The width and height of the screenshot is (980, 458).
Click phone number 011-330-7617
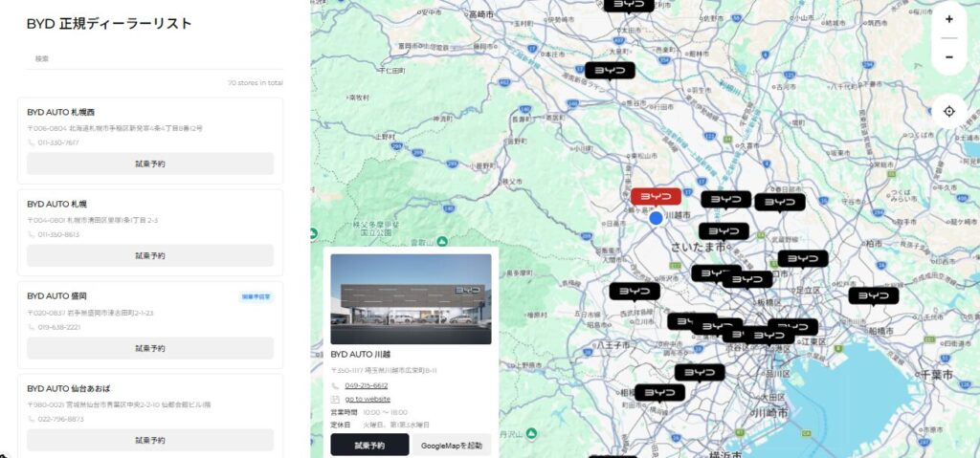[58, 142]
